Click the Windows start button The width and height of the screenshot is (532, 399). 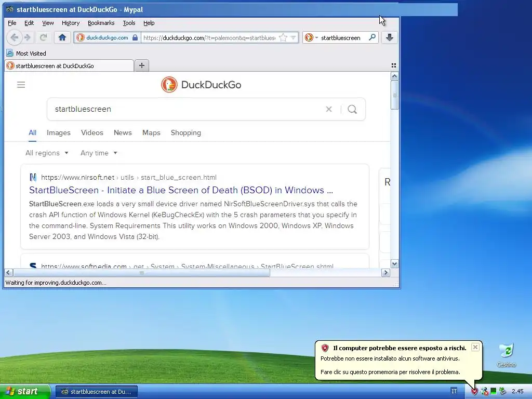click(25, 391)
